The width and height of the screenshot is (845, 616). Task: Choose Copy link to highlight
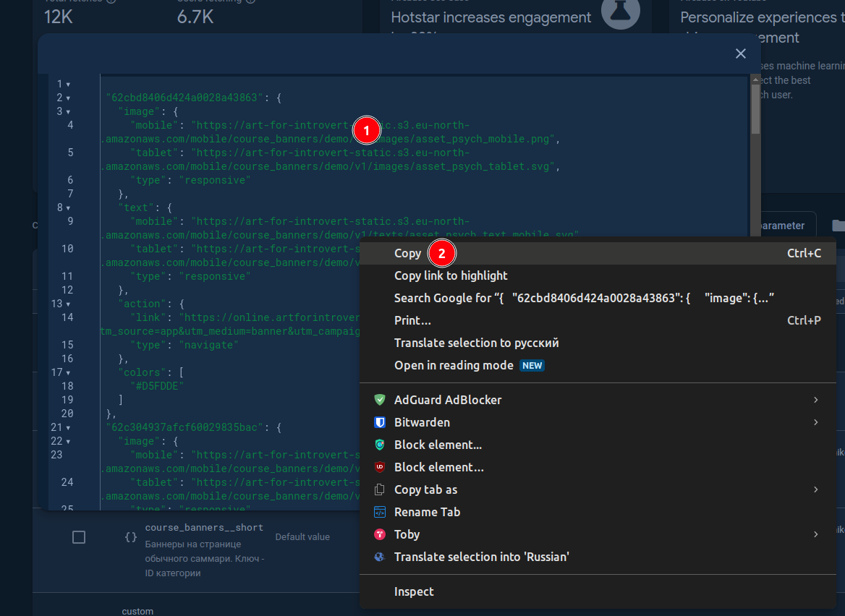451,275
